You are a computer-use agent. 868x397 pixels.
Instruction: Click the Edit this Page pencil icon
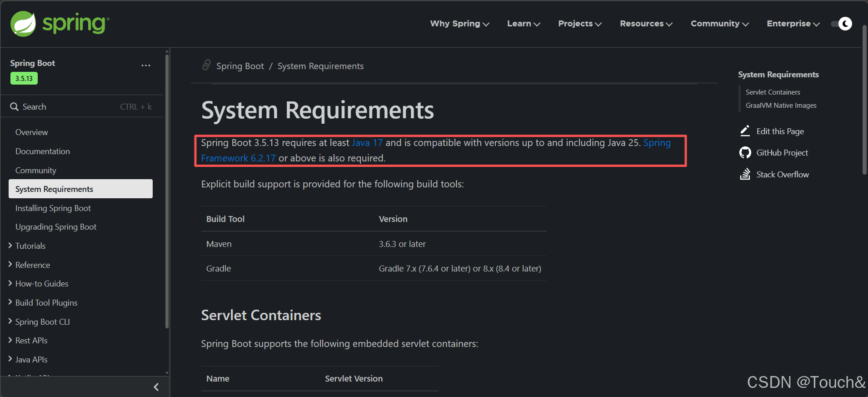tap(745, 131)
